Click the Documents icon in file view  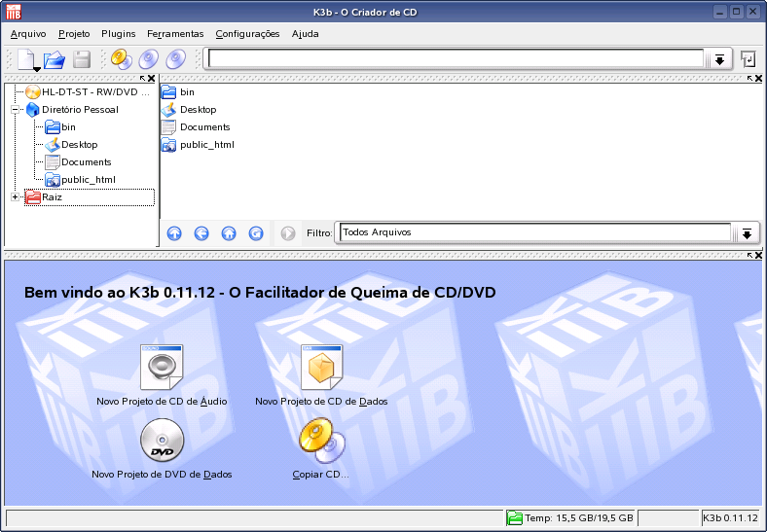168,127
